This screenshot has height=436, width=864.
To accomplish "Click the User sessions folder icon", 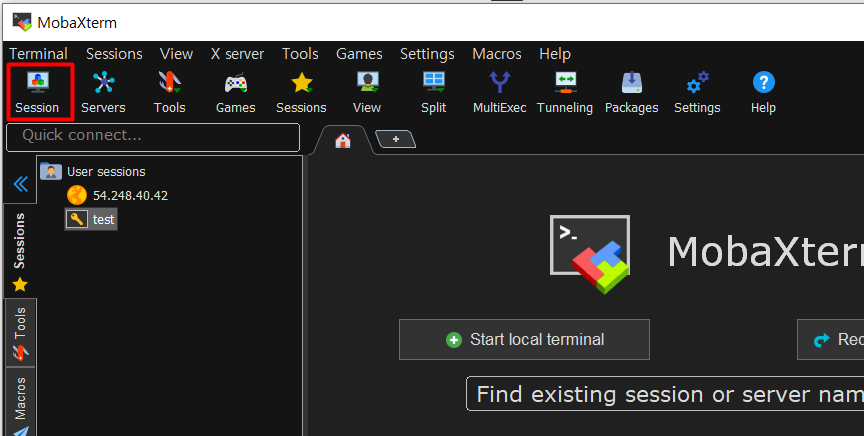I will pyautogui.click(x=51, y=171).
